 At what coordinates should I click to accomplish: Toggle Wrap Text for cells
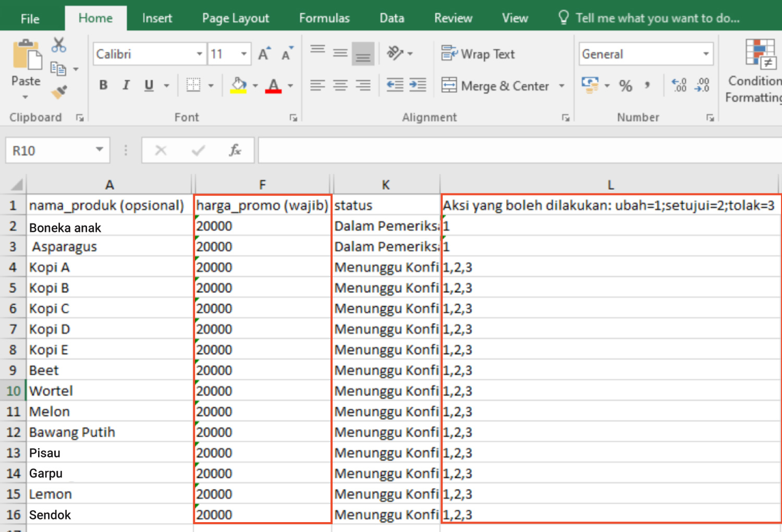478,54
